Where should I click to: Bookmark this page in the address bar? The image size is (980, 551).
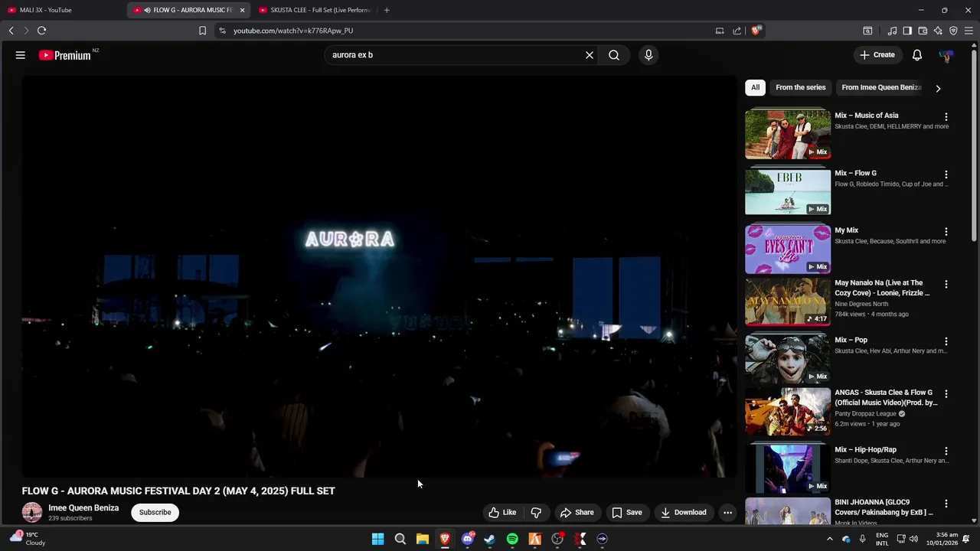[202, 31]
